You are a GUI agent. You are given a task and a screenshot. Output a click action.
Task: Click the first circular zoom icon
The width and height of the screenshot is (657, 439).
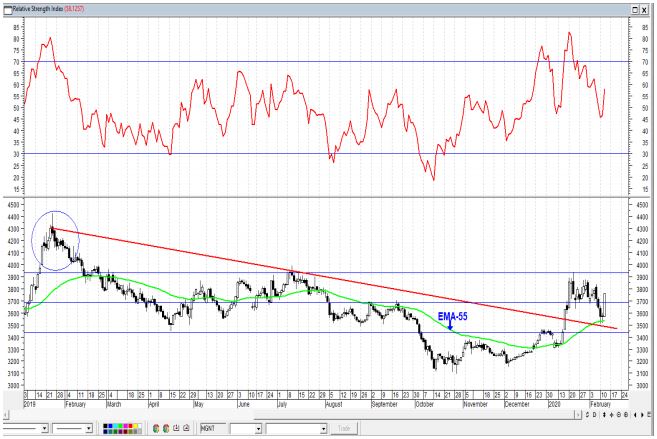coord(619,415)
